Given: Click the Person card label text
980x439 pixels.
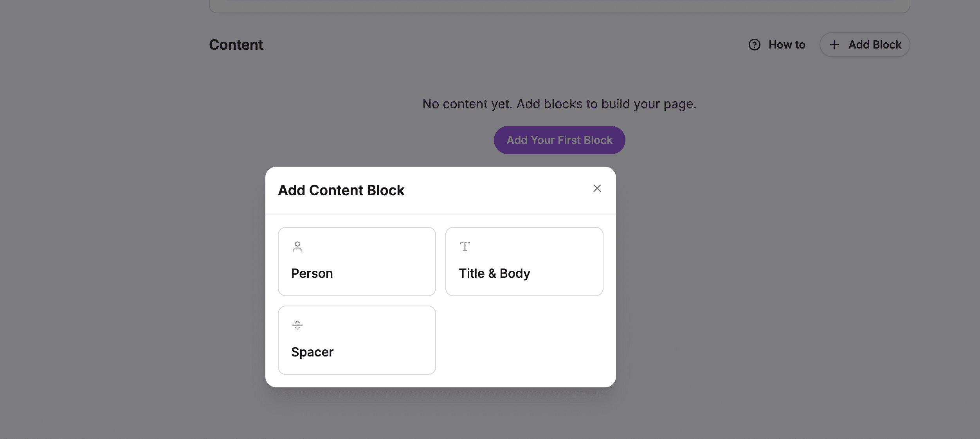Looking at the screenshot, I should [x=312, y=273].
